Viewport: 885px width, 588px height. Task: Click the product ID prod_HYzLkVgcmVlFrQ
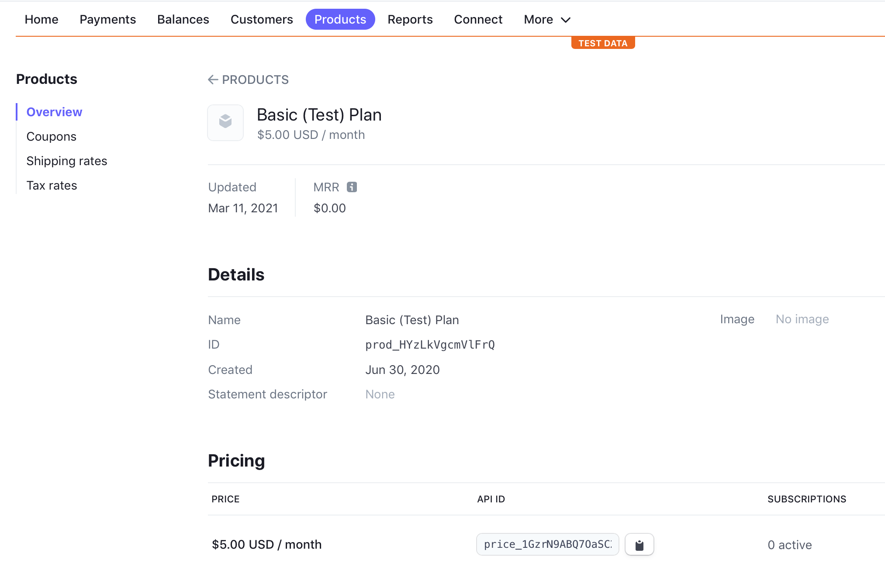click(x=430, y=345)
